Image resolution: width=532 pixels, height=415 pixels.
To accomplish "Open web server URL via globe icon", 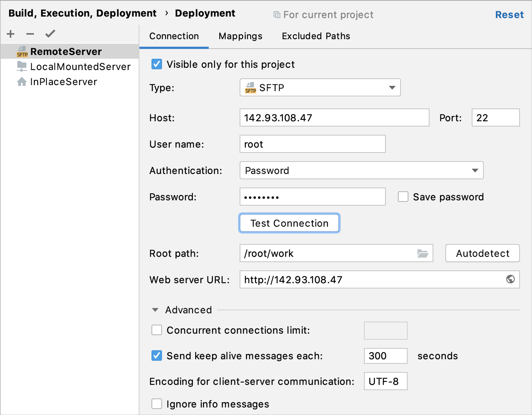I will 510,279.
